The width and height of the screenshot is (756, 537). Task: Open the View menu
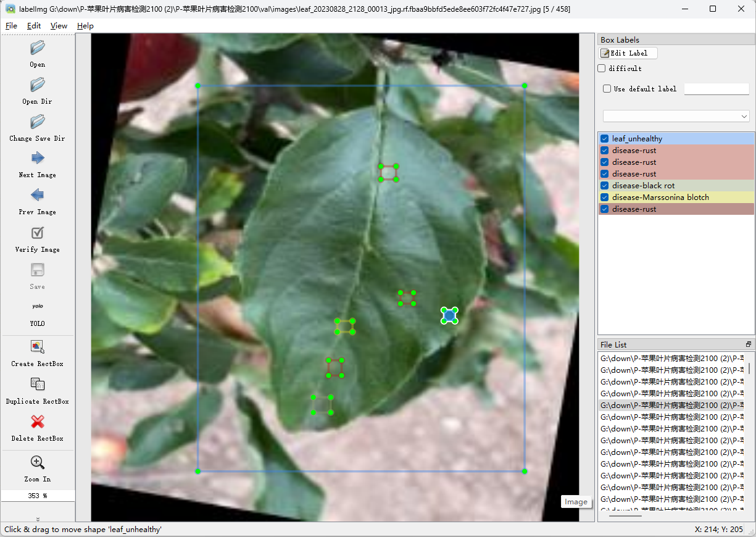[x=59, y=26]
